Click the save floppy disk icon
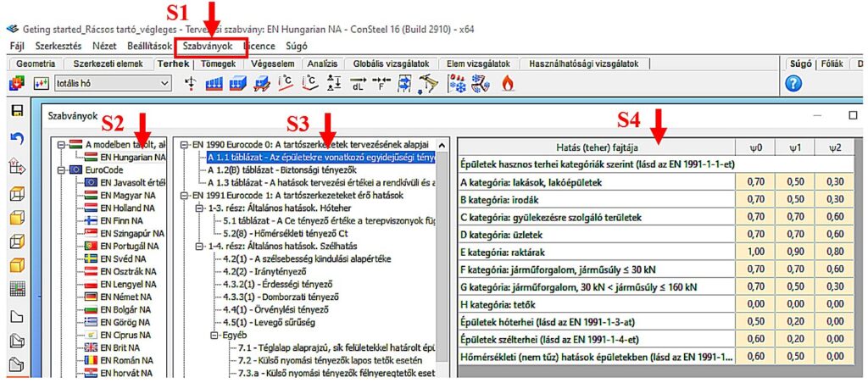Viewport: 868px width, 383px height. click(x=17, y=111)
